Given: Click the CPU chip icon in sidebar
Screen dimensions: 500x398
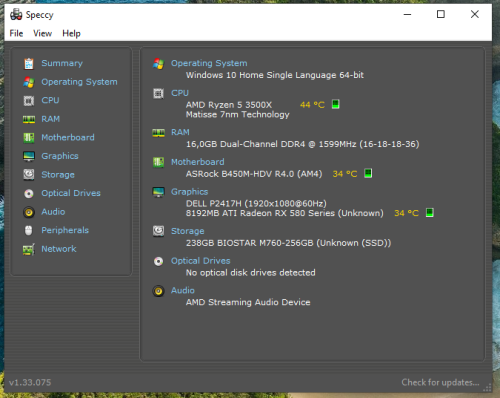Looking at the screenshot, I should click(29, 100).
